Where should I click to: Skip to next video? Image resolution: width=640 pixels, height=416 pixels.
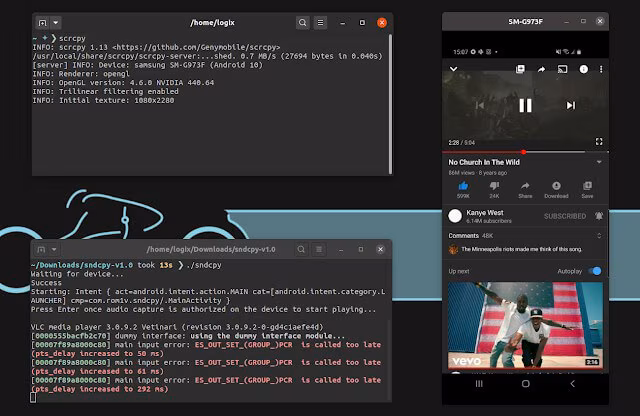(571, 106)
